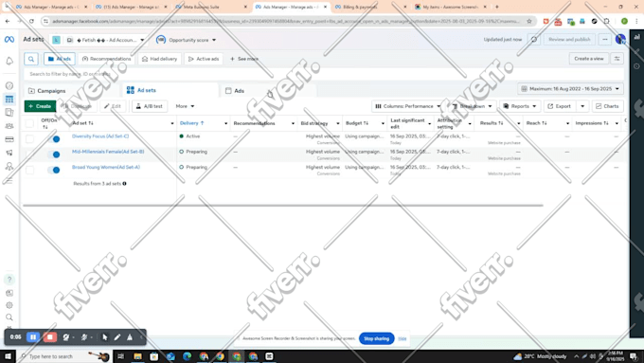
Task: Click the Search to filter input field
Action: [x=324, y=74]
